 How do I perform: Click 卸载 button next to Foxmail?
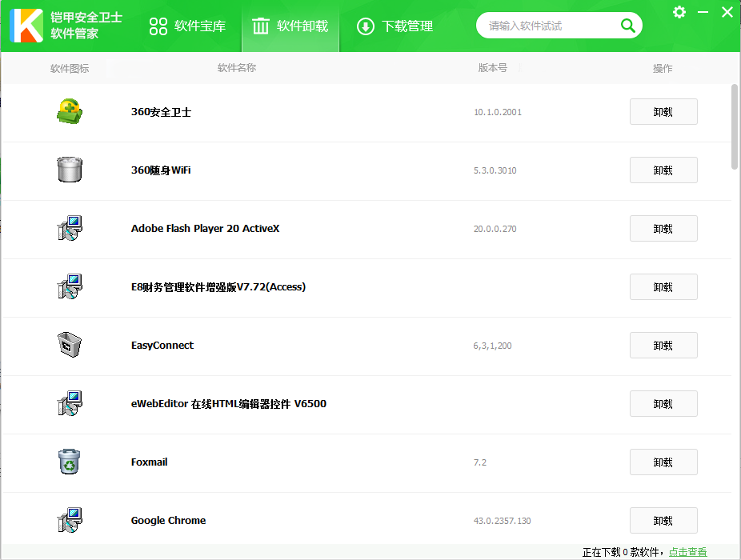point(663,462)
